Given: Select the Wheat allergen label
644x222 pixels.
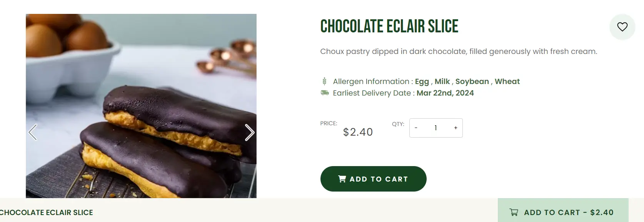Looking at the screenshot, I should point(507,81).
